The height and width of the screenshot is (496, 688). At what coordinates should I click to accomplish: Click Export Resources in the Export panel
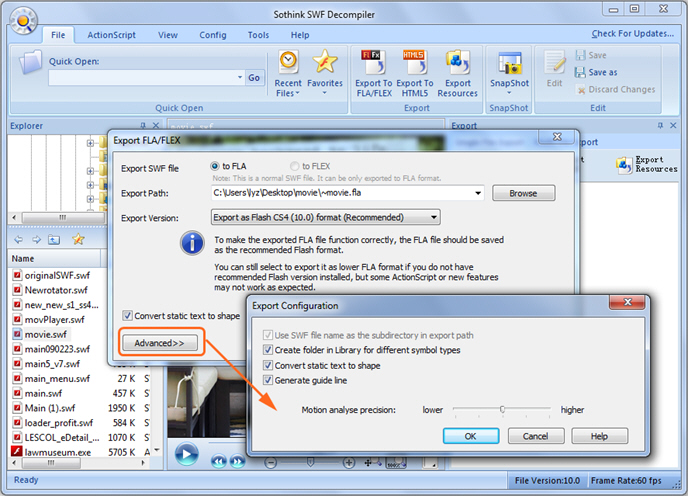[x=647, y=165]
